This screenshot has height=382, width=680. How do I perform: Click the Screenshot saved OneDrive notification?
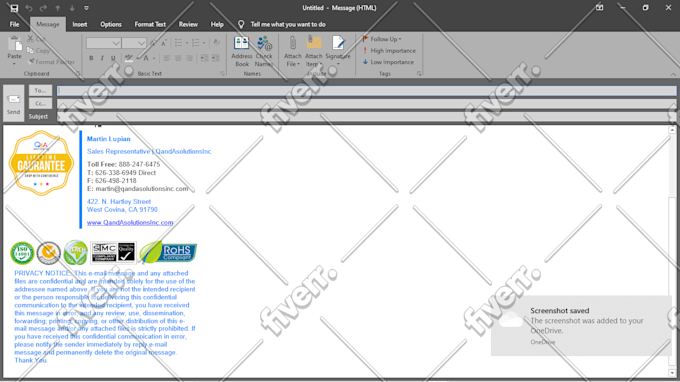[581, 326]
